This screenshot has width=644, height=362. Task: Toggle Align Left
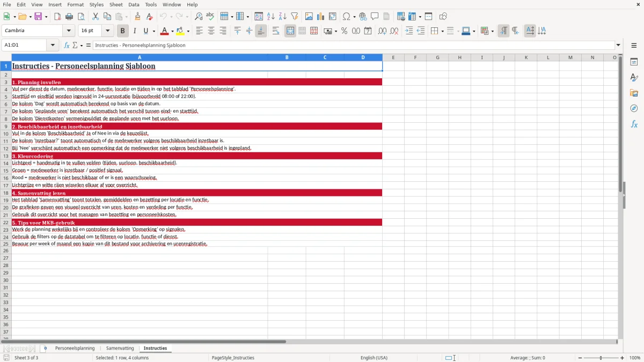(x=199, y=31)
